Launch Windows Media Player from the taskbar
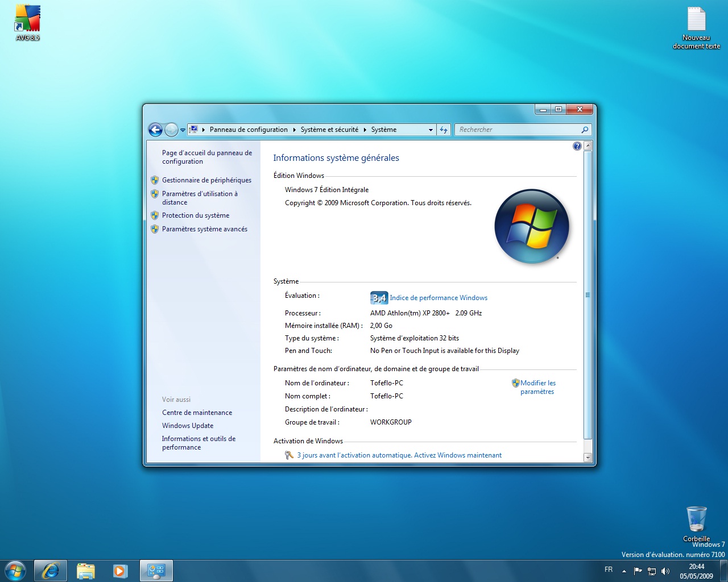 pos(120,571)
